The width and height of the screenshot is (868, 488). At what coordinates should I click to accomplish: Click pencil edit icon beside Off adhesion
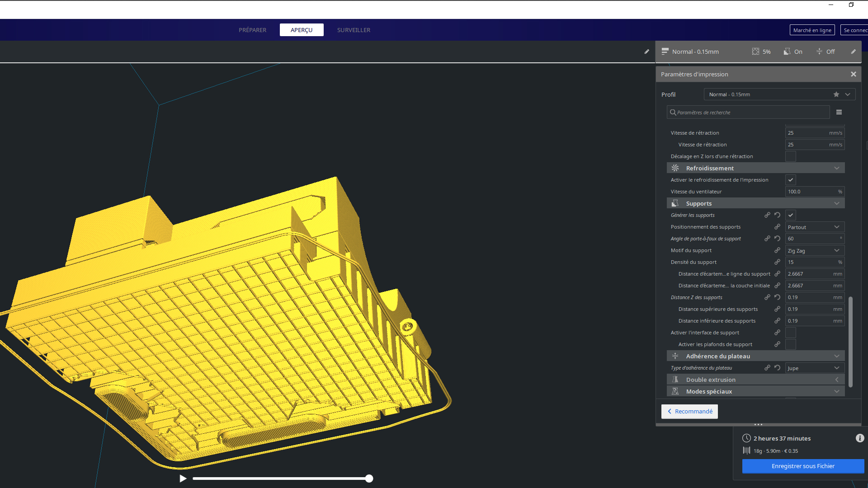(853, 52)
